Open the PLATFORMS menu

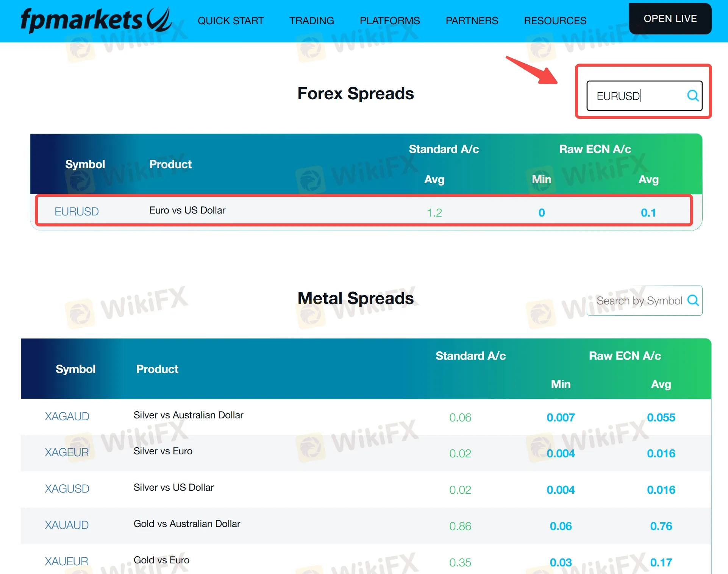[x=390, y=20]
